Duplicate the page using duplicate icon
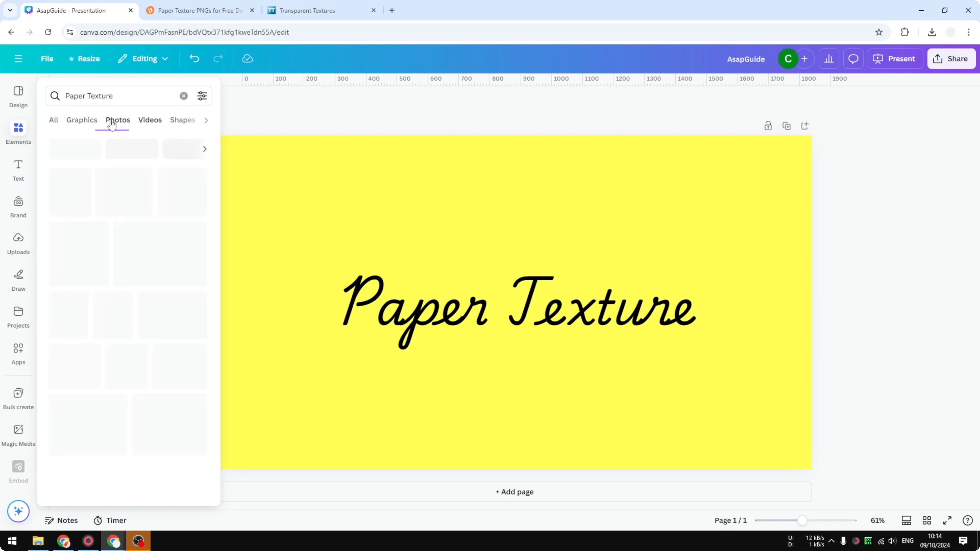980x551 pixels. tap(787, 125)
